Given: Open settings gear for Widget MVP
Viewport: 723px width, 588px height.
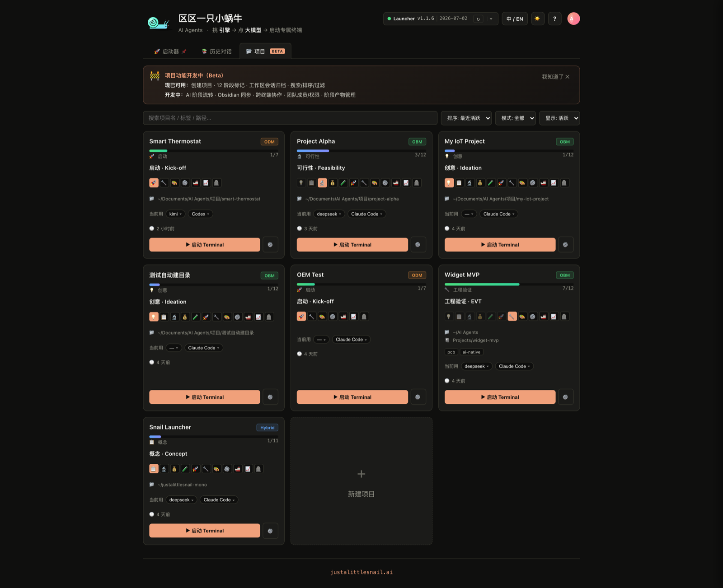Looking at the screenshot, I should (565, 397).
